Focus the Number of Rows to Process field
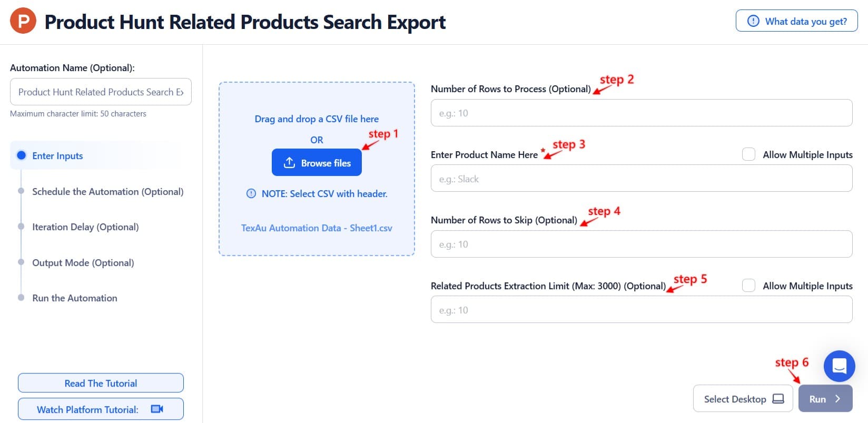Screen dimensions: 868x423 click(x=641, y=113)
